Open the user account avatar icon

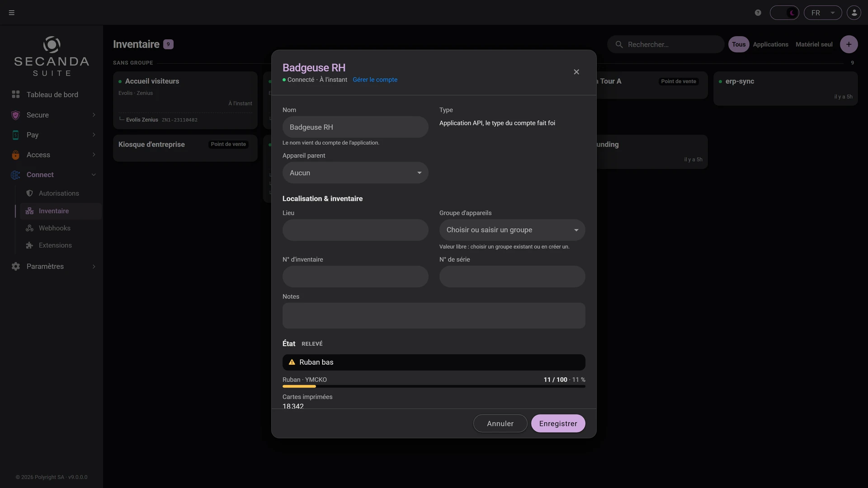point(854,13)
